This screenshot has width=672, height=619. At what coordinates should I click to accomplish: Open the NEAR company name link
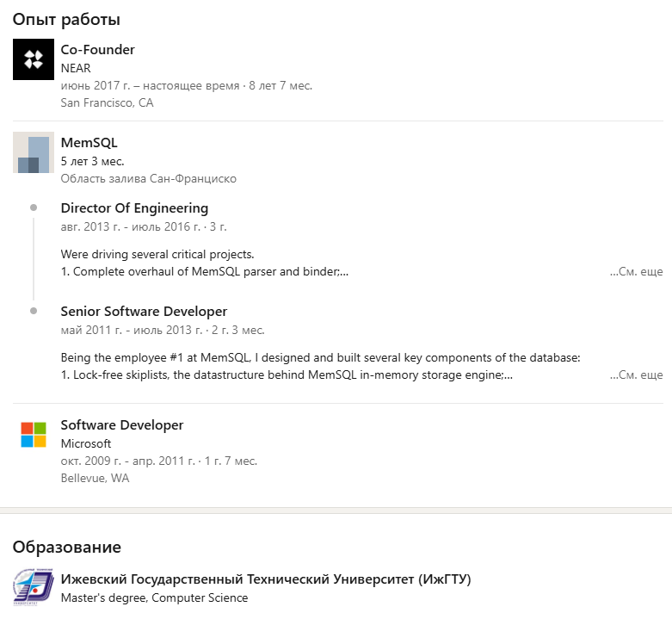click(76, 68)
